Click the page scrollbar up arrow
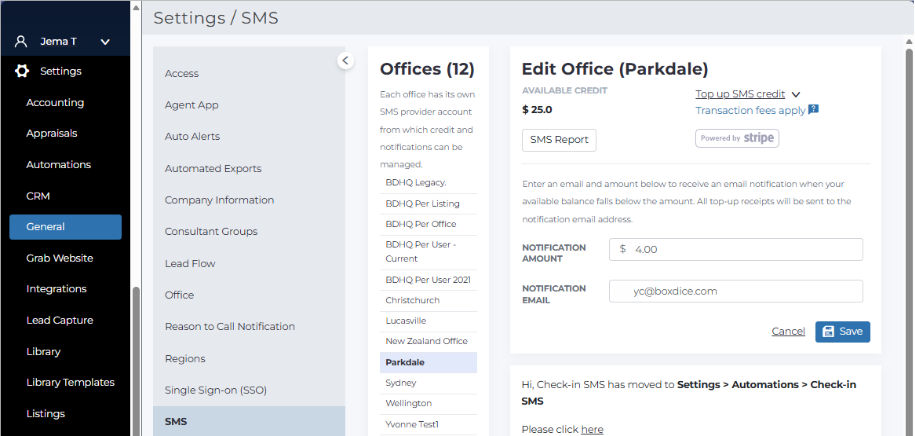Image resolution: width=915 pixels, height=436 pixels. [x=909, y=41]
